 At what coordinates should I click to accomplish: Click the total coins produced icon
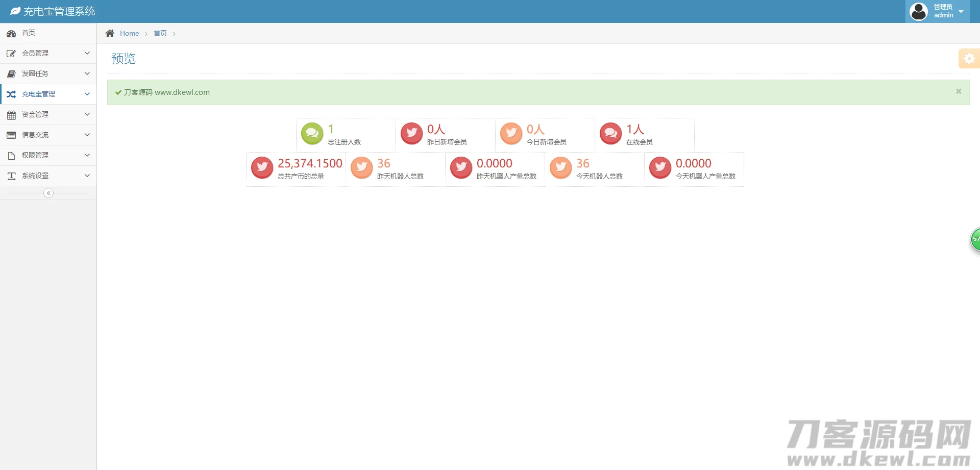tap(262, 167)
